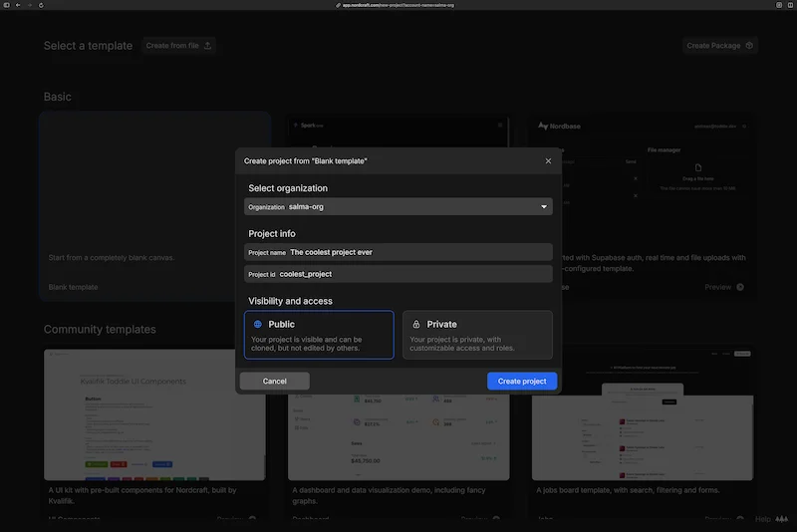Image resolution: width=797 pixels, height=532 pixels.
Task: Click the Organization dropdown arrow
Action: coord(544,207)
